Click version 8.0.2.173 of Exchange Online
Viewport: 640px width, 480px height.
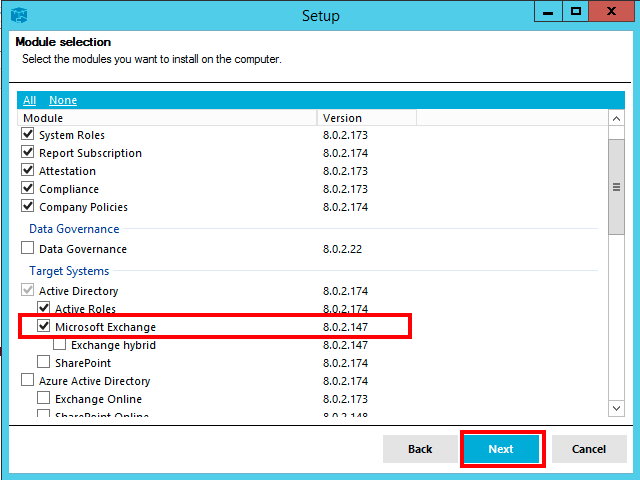coord(345,399)
